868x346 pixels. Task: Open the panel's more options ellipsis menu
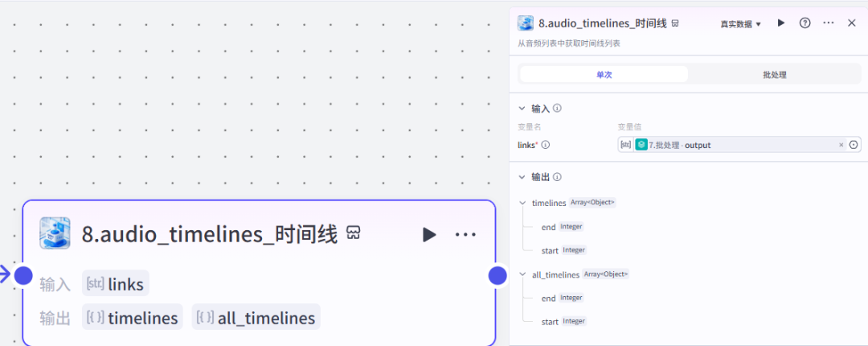click(829, 23)
